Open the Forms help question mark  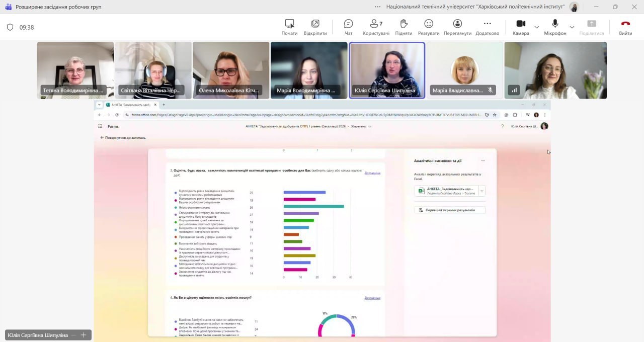pyautogui.click(x=502, y=126)
